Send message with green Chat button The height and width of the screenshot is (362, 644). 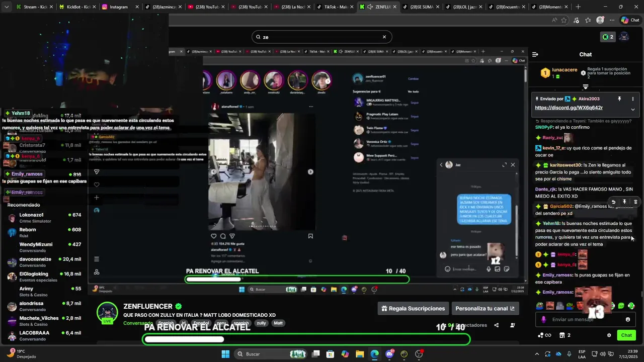tap(626, 335)
